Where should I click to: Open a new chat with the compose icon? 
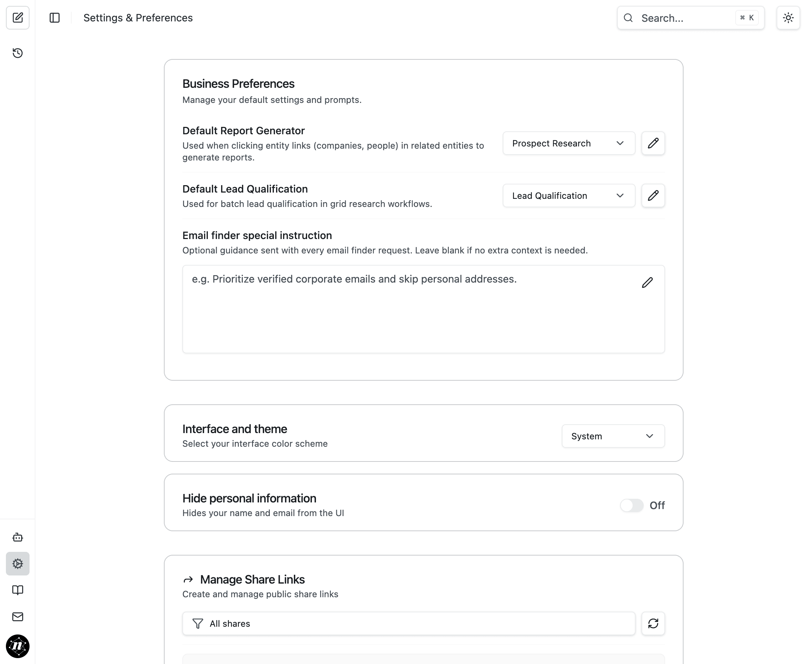pos(18,18)
